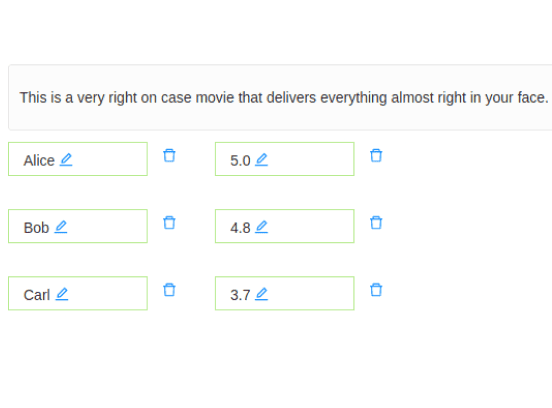Edit the Alice name with pencil icon
The height and width of the screenshot is (408, 552).
[66, 160]
